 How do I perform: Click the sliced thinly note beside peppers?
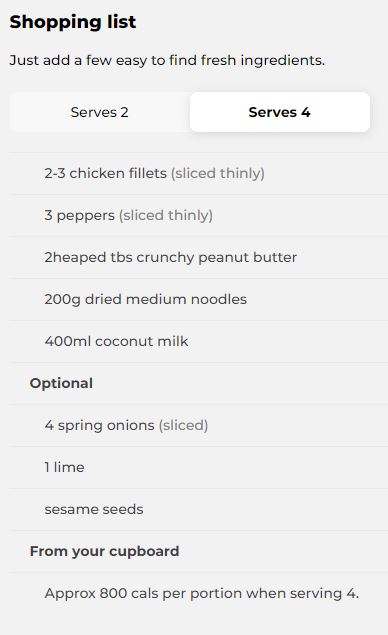(x=166, y=215)
